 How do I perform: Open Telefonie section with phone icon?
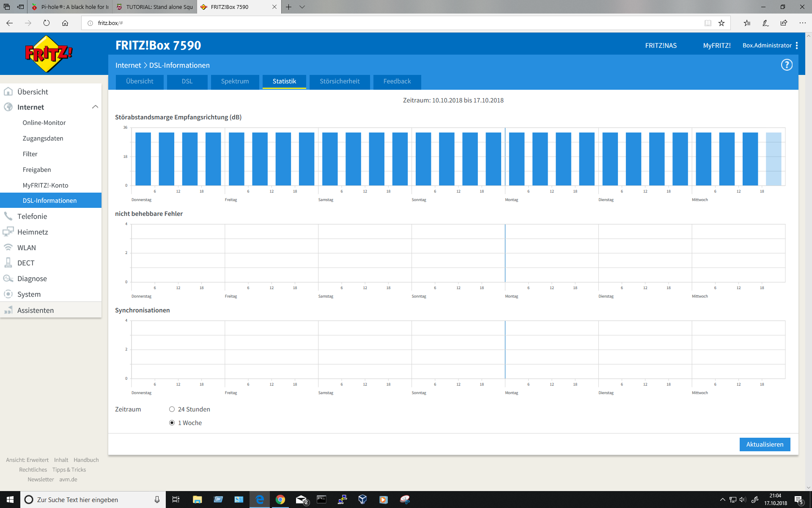click(32, 216)
